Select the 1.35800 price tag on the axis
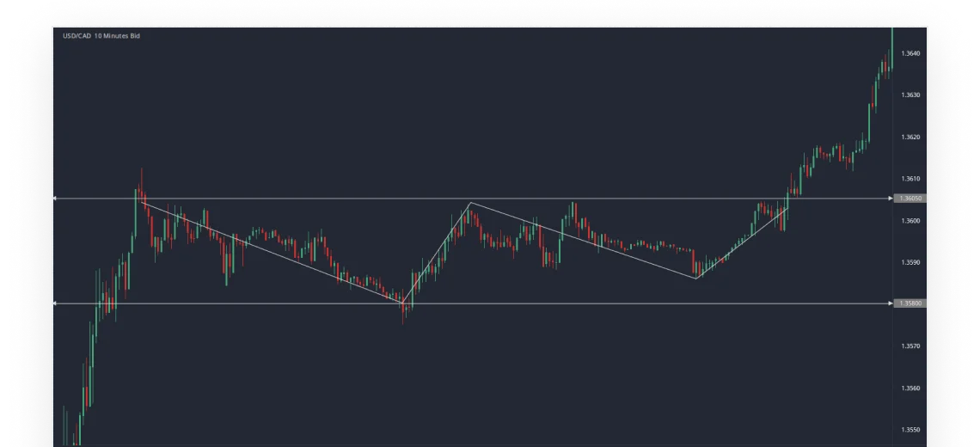 point(910,303)
